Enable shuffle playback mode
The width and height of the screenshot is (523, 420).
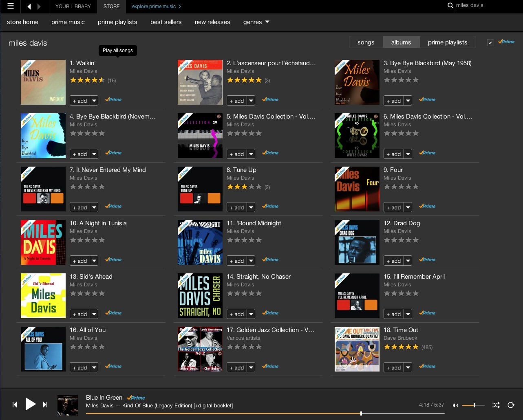coord(496,405)
